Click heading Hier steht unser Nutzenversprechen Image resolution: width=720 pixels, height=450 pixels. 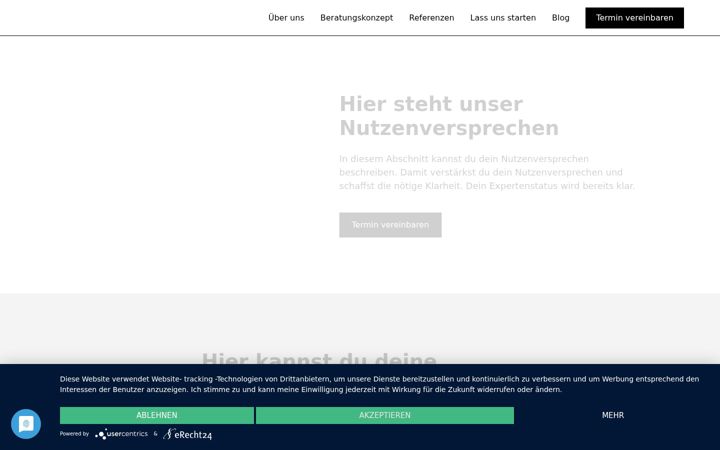(x=449, y=116)
